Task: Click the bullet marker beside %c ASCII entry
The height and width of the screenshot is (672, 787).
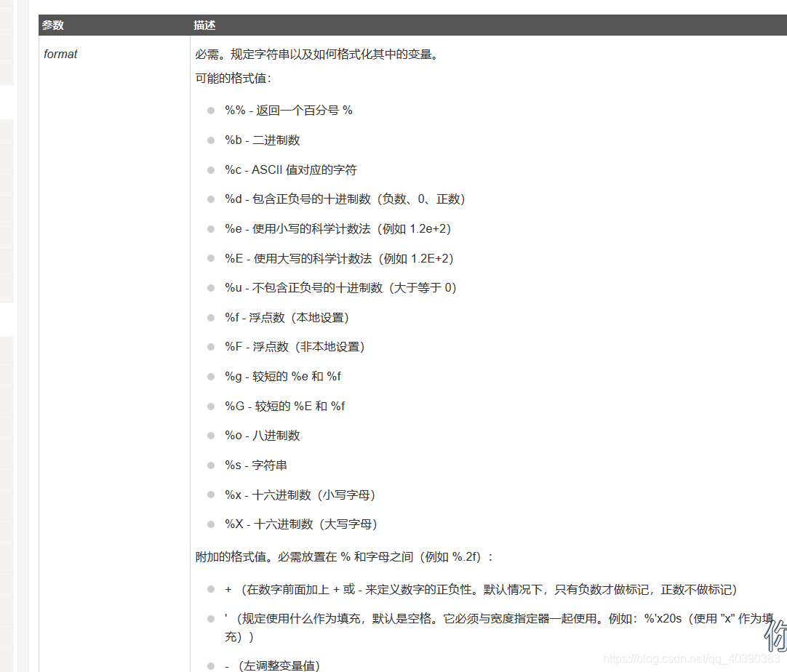Action: pyautogui.click(x=210, y=169)
